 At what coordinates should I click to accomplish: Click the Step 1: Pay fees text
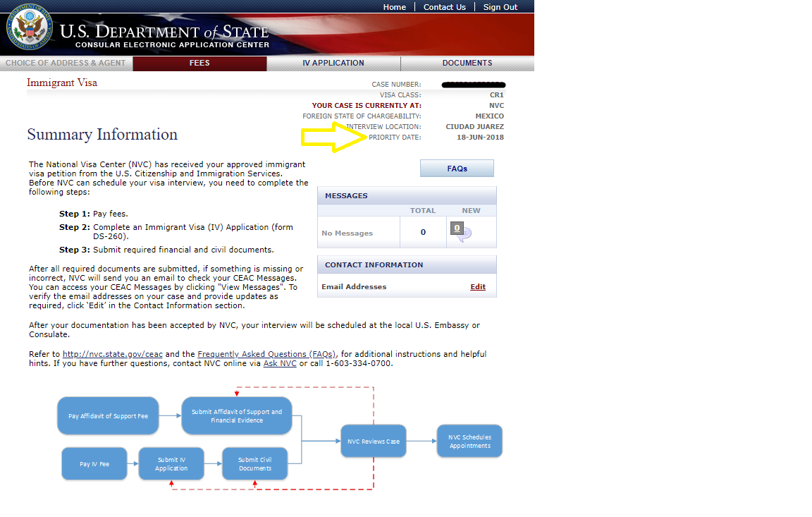[93, 214]
